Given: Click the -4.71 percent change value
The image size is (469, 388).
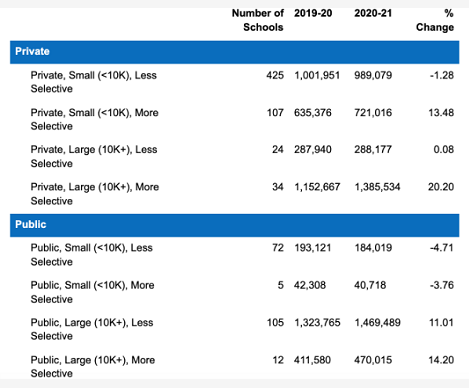Looking at the screenshot, I should [x=441, y=248].
